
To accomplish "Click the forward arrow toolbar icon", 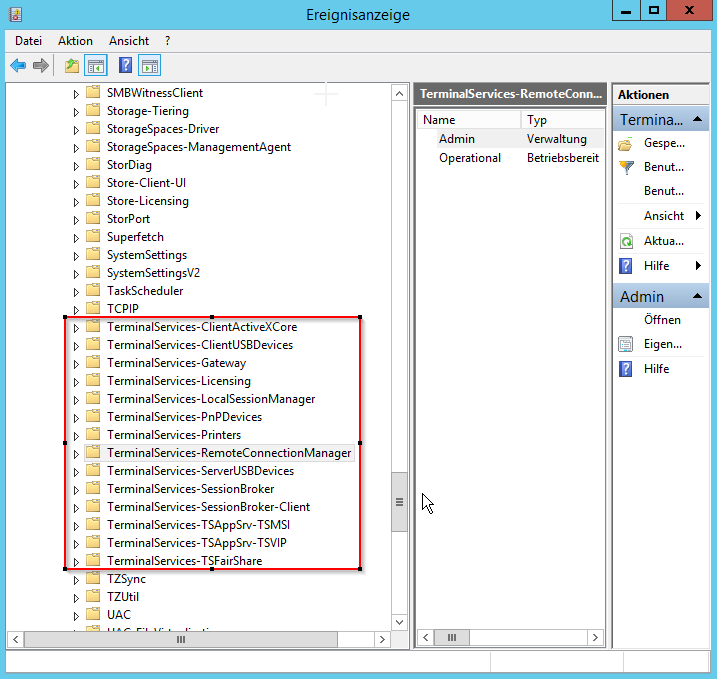I will coord(41,66).
